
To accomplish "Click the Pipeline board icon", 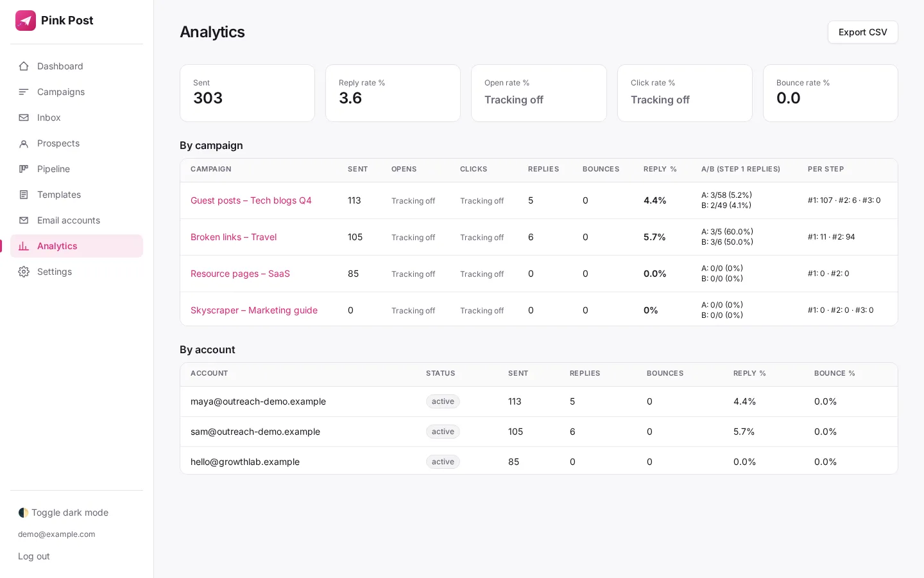I will (24, 169).
